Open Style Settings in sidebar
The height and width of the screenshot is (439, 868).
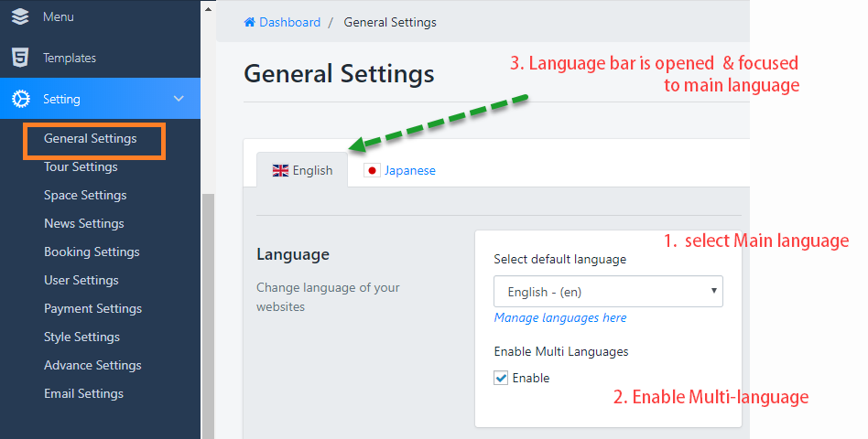pyautogui.click(x=83, y=337)
